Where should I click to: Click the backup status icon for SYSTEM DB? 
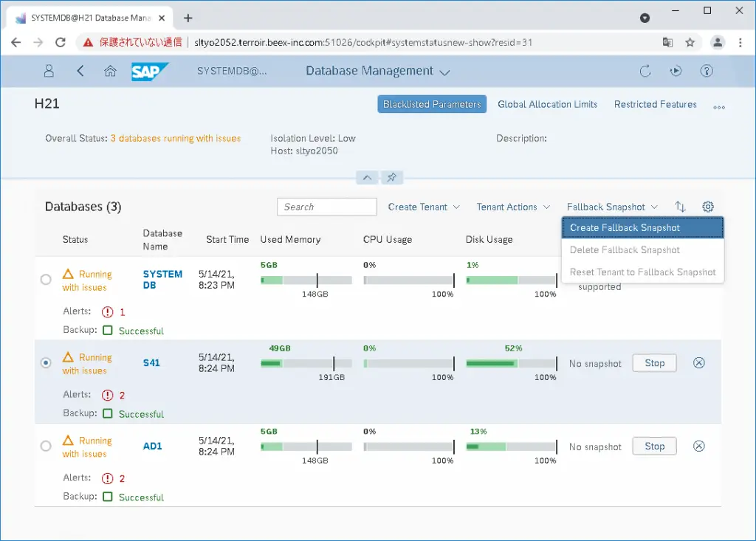tap(108, 331)
